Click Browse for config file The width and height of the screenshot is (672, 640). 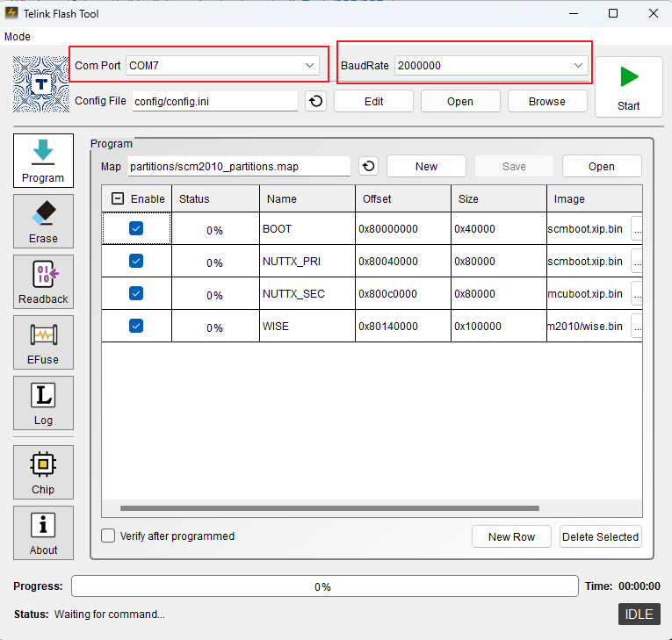[x=547, y=102]
